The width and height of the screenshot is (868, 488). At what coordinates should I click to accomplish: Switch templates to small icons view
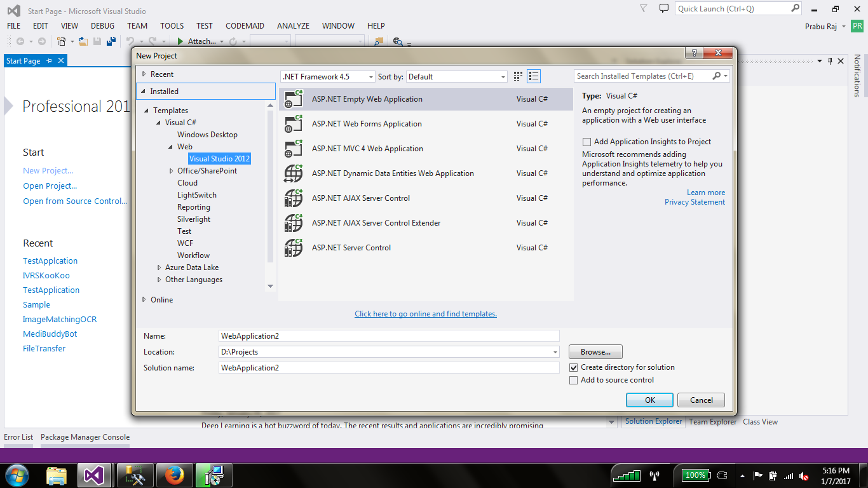(x=518, y=76)
